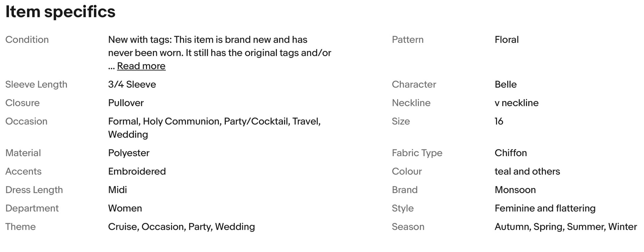Select the Polyester material value
The image size is (644, 252).
[128, 153]
